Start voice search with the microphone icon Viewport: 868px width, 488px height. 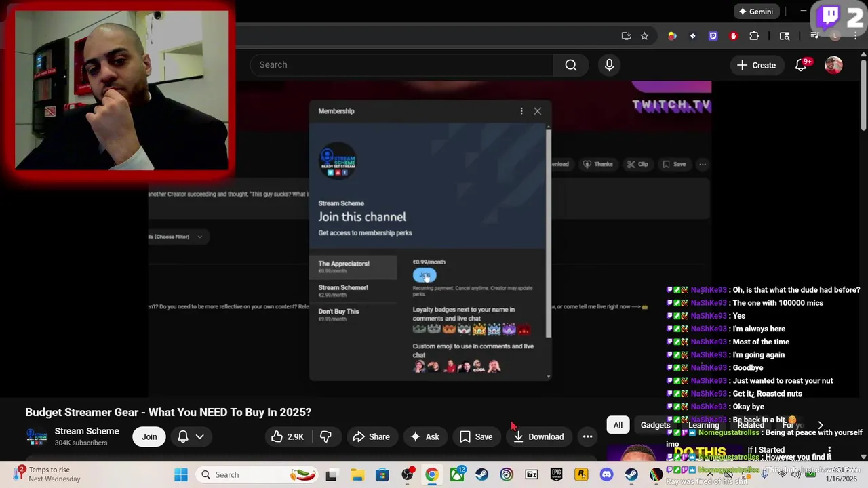point(609,65)
